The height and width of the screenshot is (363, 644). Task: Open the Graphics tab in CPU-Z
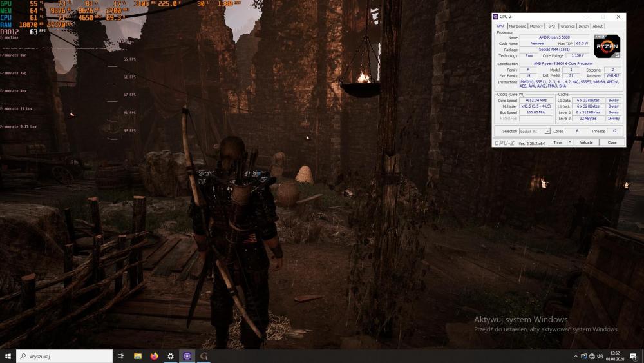(567, 26)
